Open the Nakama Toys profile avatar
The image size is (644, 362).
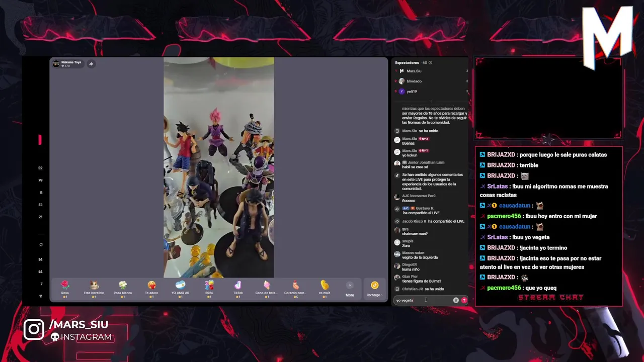(x=56, y=64)
